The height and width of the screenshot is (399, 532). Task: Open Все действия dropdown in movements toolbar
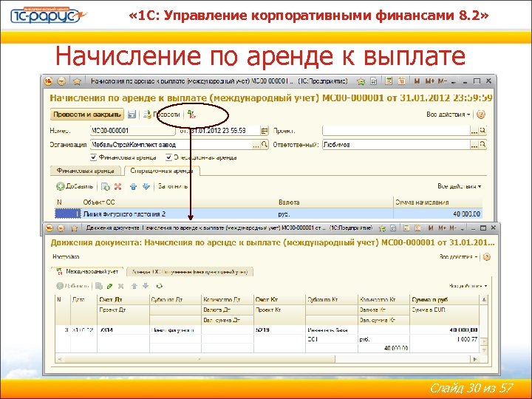pos(468,286)
